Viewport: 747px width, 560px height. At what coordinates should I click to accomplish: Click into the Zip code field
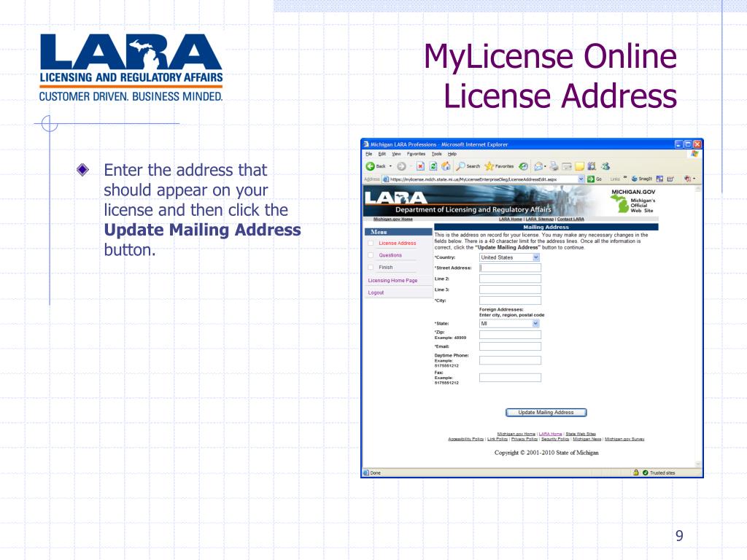pyautogui.click(x=510, y=335)
